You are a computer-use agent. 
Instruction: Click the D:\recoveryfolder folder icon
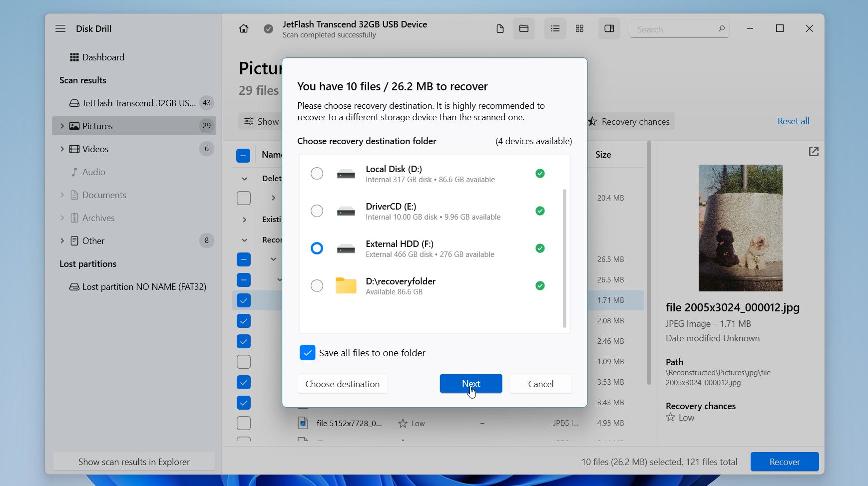[x=346, y=285]
